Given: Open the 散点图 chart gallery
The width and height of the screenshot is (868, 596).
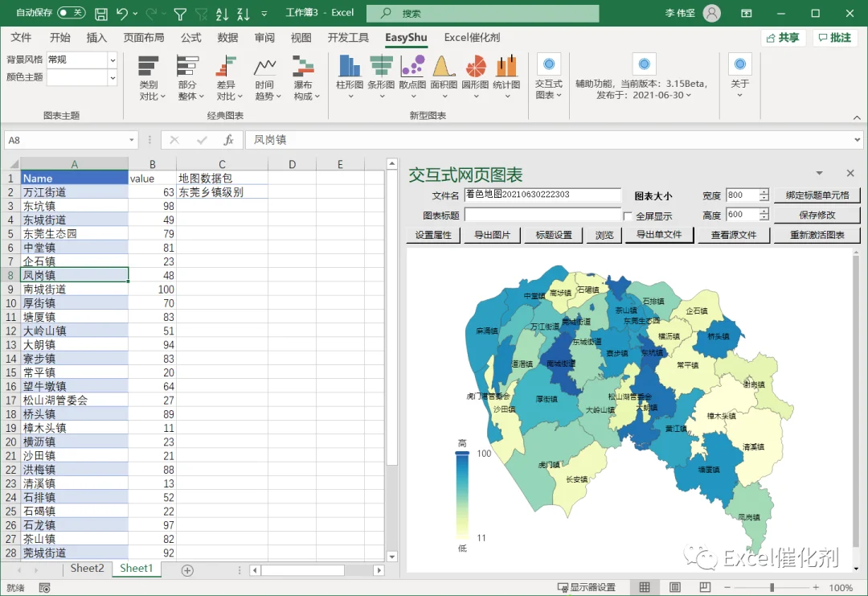Looking at the screenshot, I should pyautogui.click(x=413, y=77).
